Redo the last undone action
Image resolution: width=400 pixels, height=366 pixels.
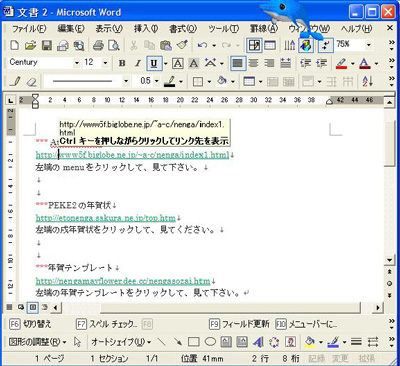click(x=226, y=45)
